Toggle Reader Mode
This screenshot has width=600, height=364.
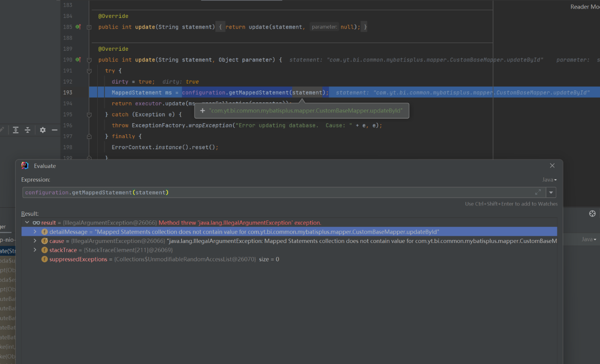[x=586, y=6]
